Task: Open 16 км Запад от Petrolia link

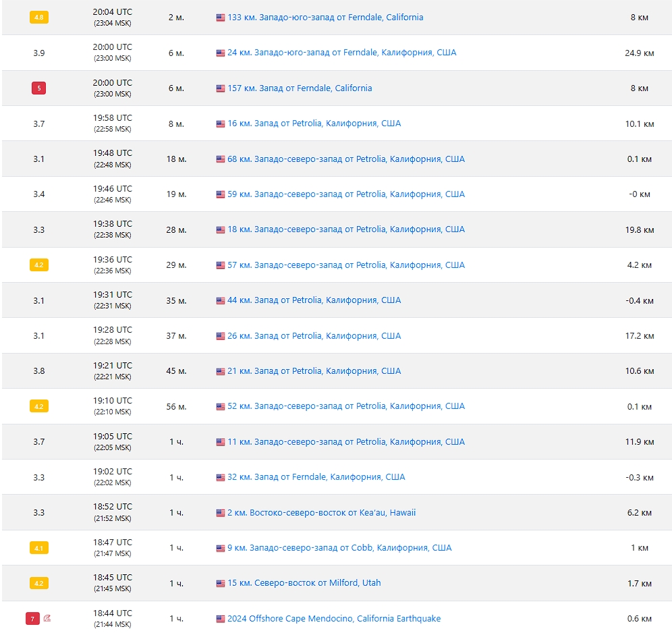Action: [314, 123]
